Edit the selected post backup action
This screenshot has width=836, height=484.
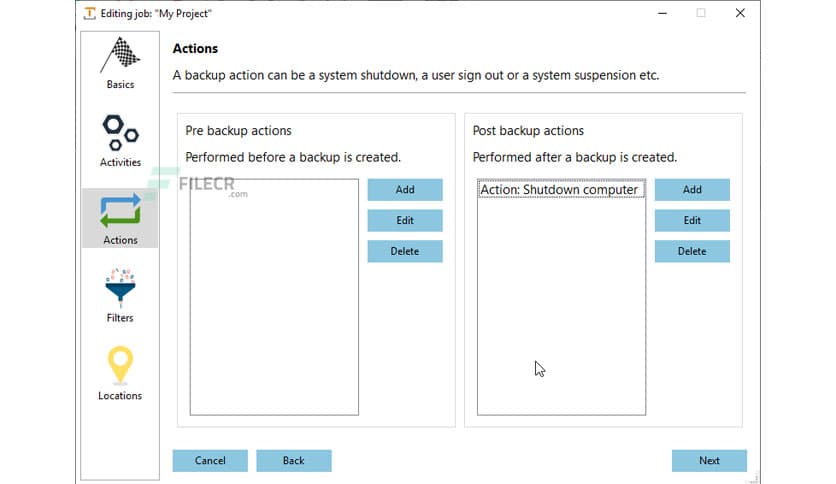pyautogui.click(x=692, y=221)
